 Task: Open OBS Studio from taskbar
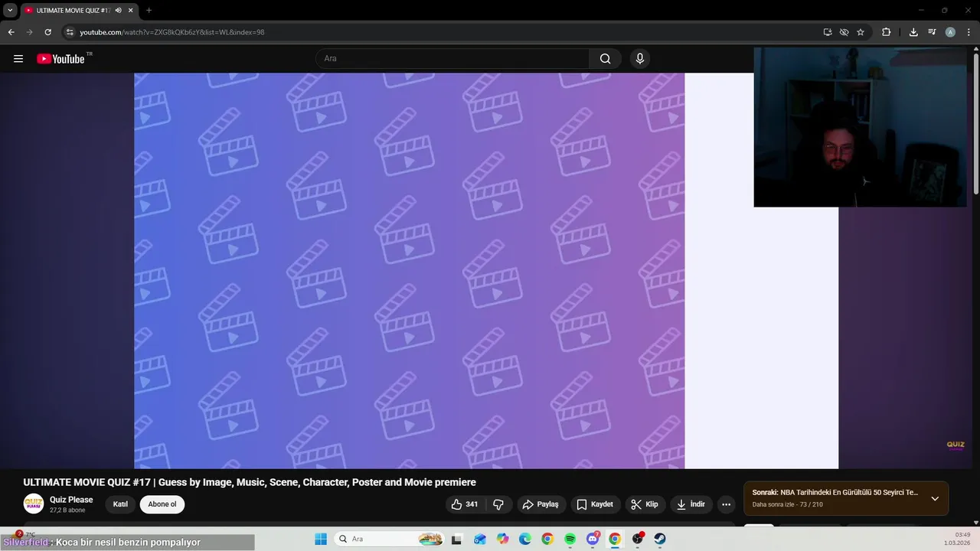(638, 539)
